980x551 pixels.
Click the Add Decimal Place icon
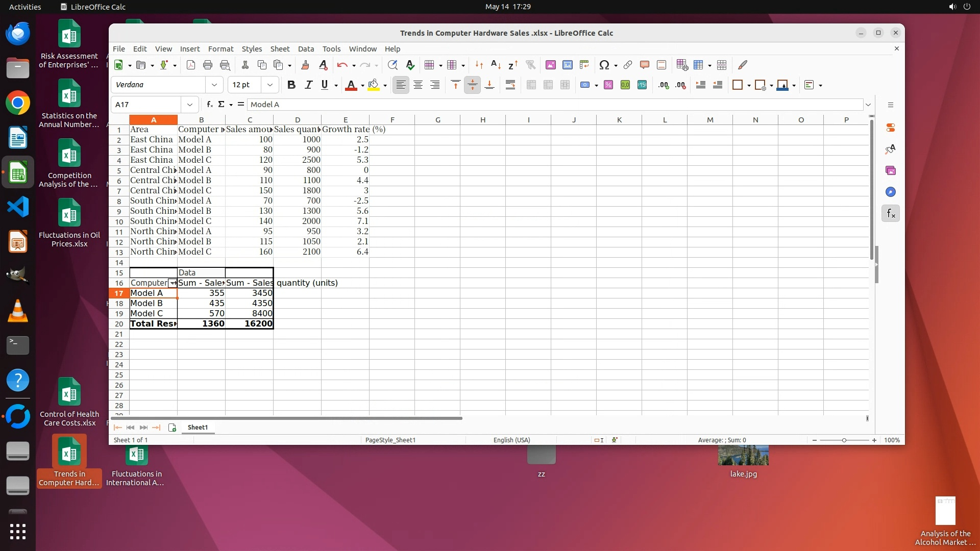(x=663, y=85)
